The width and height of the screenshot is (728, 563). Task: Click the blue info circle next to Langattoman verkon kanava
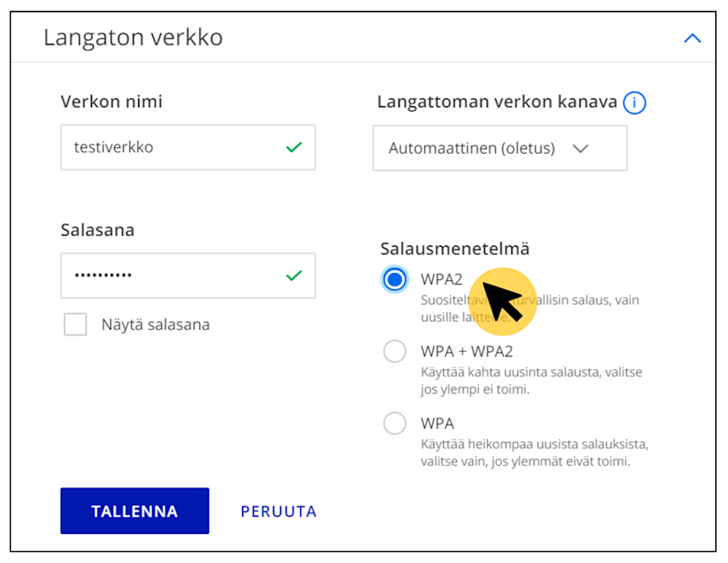click(x=634, y=102)
